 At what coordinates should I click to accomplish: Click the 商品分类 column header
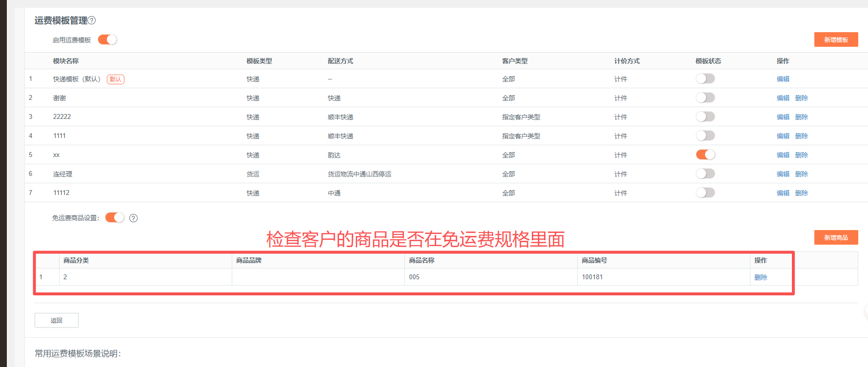(76, 260)
